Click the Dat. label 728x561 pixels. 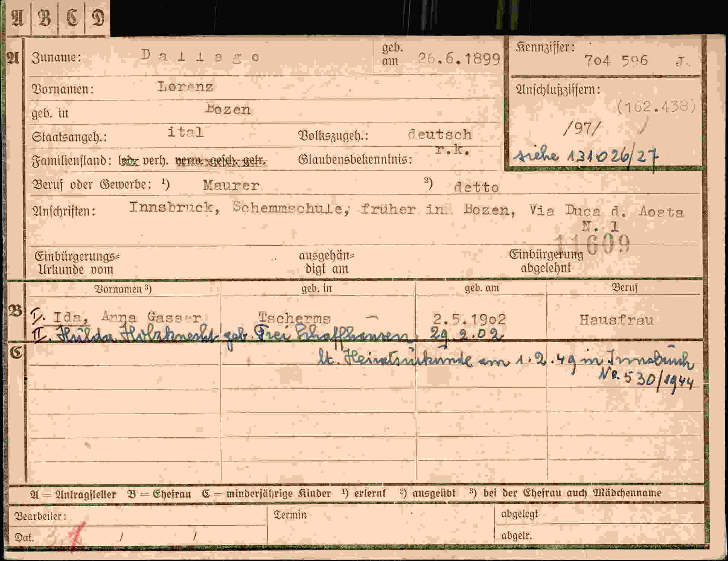click(x=24, y=537)
